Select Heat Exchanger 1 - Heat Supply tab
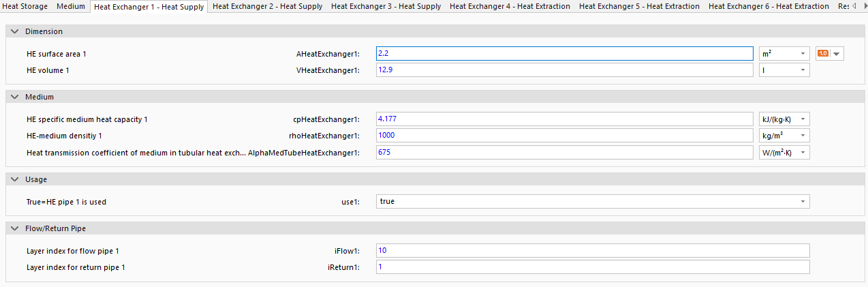 click(149, 7)
